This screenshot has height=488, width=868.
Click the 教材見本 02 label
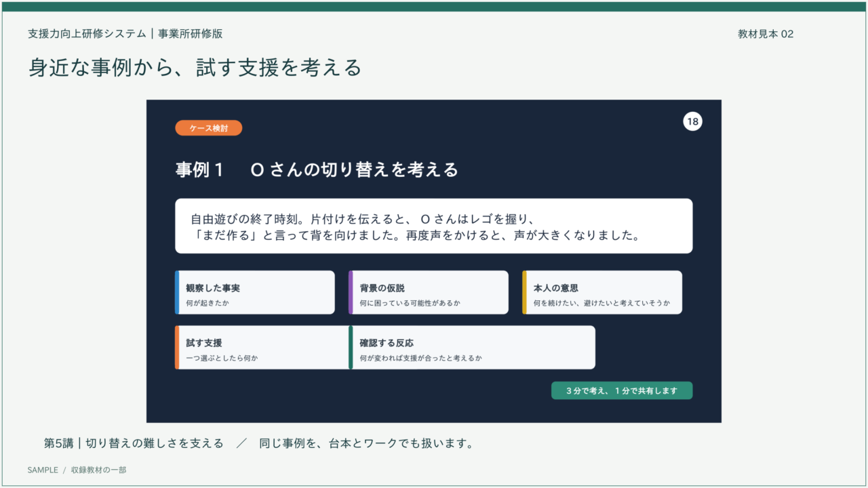click(766, 34)
